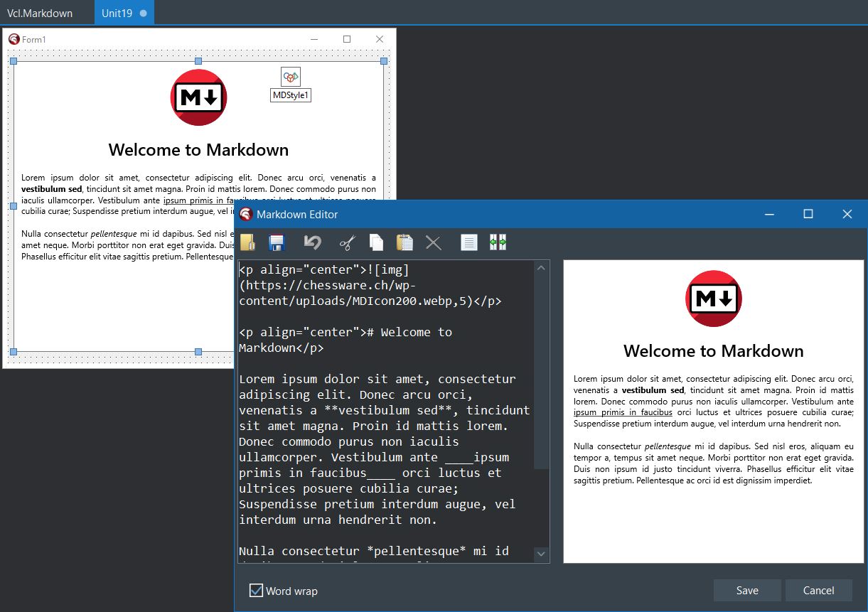Click the italic 'pellentesque' in preview

click(x=668, y=446)
